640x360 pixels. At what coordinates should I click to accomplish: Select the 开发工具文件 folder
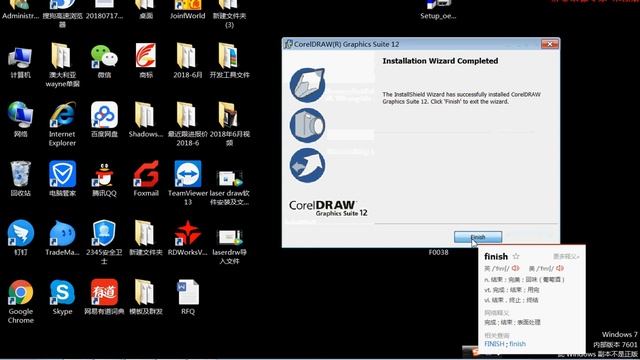coord(229,61)
